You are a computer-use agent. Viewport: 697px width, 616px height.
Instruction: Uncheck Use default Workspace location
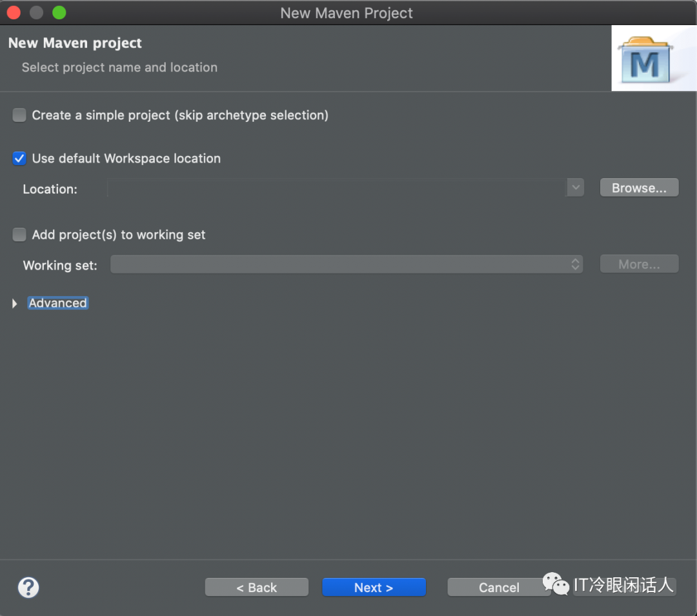tap(19, 158)
